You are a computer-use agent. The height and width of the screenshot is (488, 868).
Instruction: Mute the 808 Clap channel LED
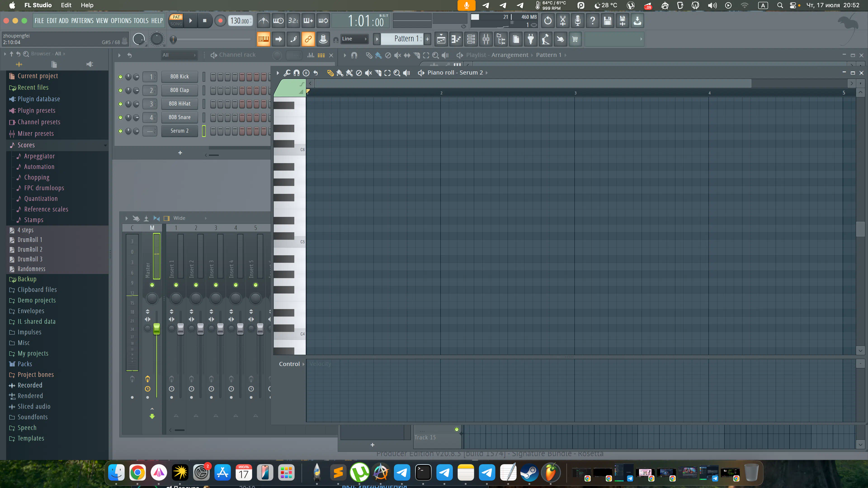tap(120, 90)
